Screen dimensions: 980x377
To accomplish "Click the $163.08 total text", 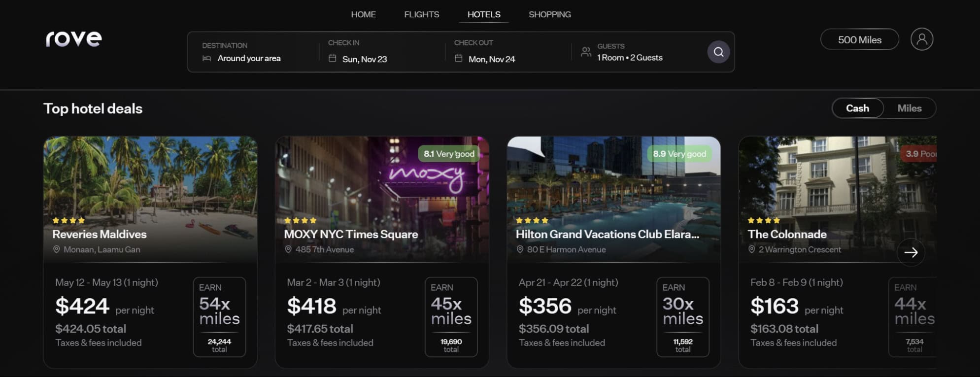I will click(x=784, y=329).
